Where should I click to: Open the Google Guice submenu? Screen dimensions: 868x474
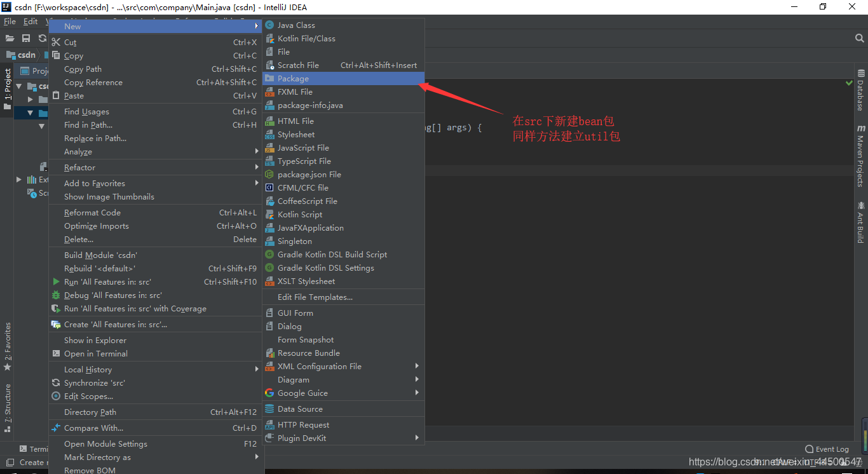click(344, 393)
